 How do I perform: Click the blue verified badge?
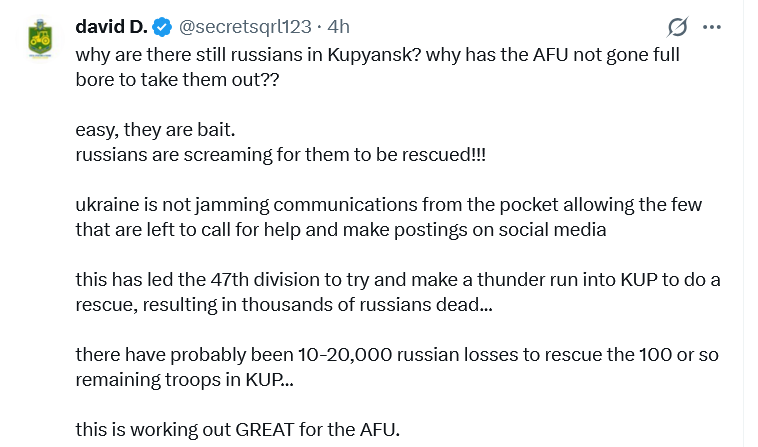point(160,26)
